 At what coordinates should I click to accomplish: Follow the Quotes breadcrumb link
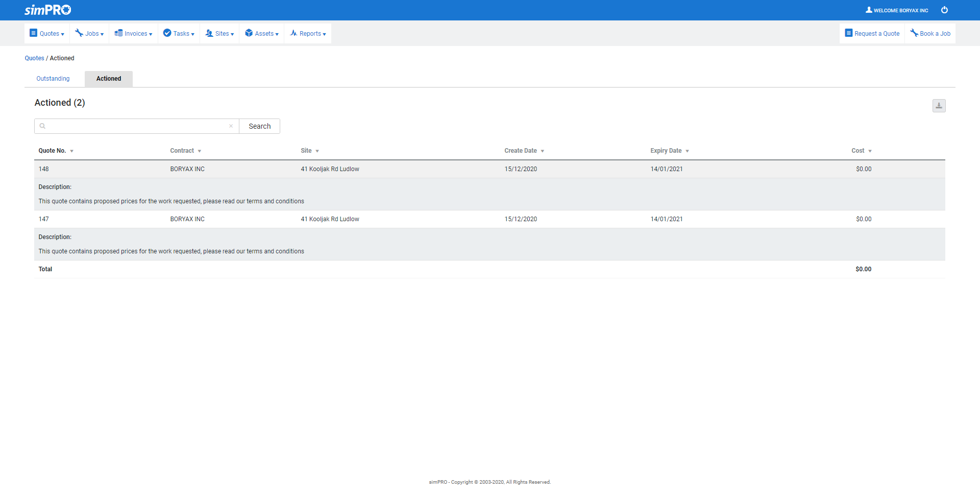pyautogui.click(x=34, y=58)
